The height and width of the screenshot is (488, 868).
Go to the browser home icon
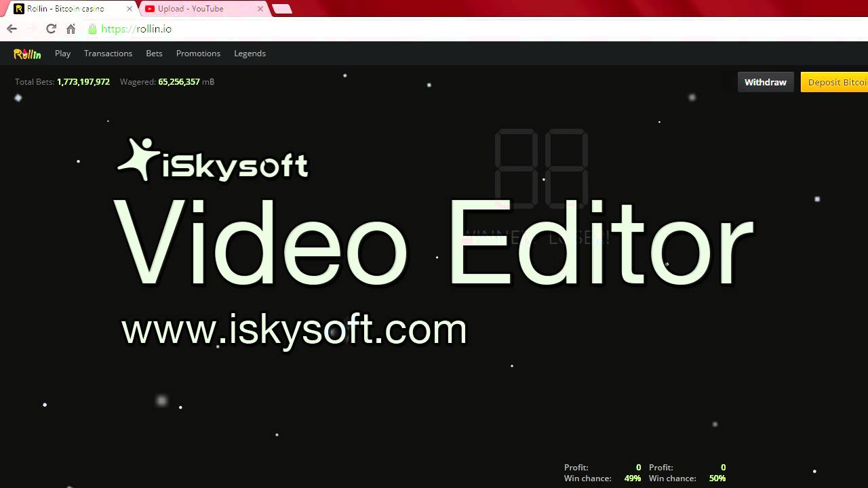[71, 29]
